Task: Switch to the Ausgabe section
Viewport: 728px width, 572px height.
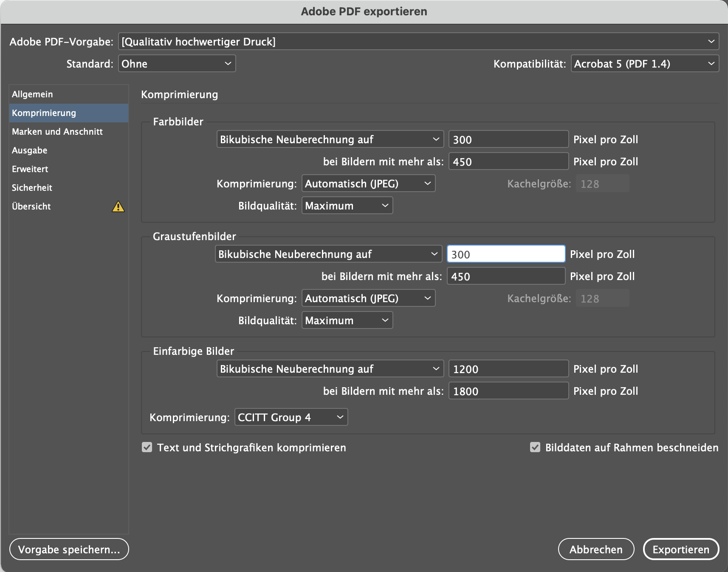Action: [x=69, y=150]
